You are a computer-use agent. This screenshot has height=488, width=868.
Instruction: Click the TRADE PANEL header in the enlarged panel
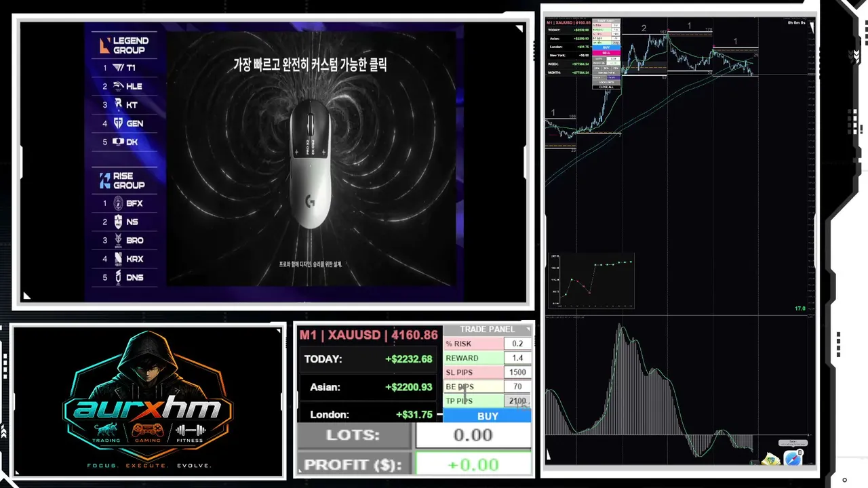(488, 329)
